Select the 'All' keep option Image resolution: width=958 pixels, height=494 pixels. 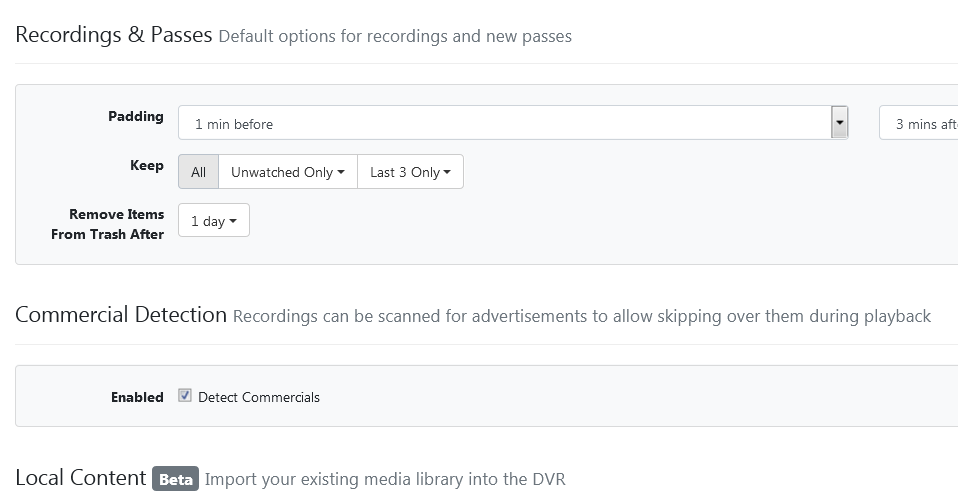point(198,172)
